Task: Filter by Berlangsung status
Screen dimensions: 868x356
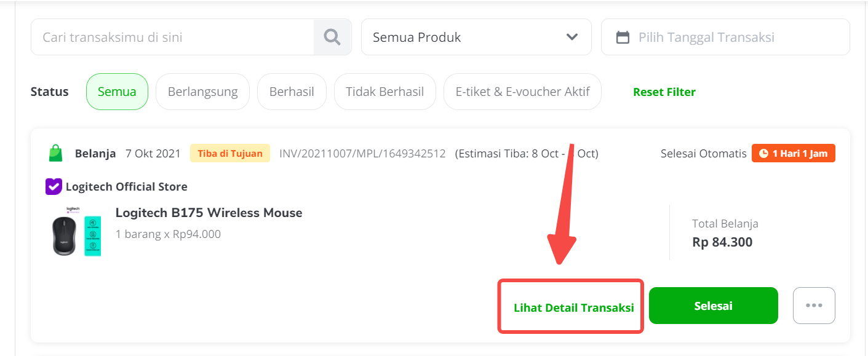Action: pyautogui.click(x=202, y=92)
